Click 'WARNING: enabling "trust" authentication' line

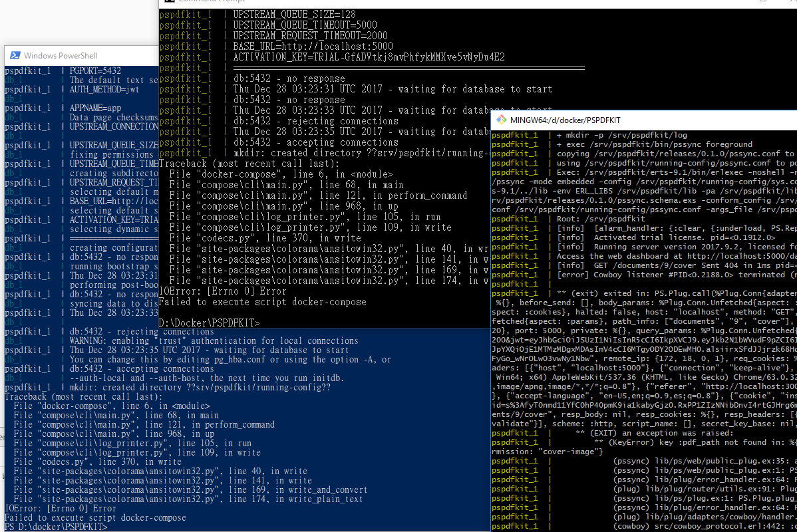click(x=214, y=341)
